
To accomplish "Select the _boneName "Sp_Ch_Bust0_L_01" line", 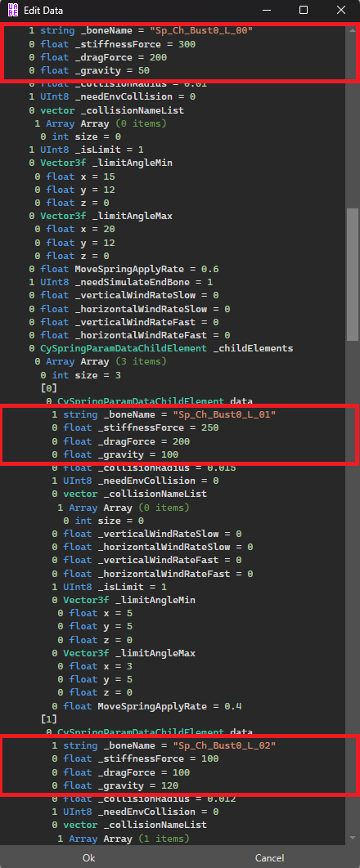I will [x=164, y=414].
